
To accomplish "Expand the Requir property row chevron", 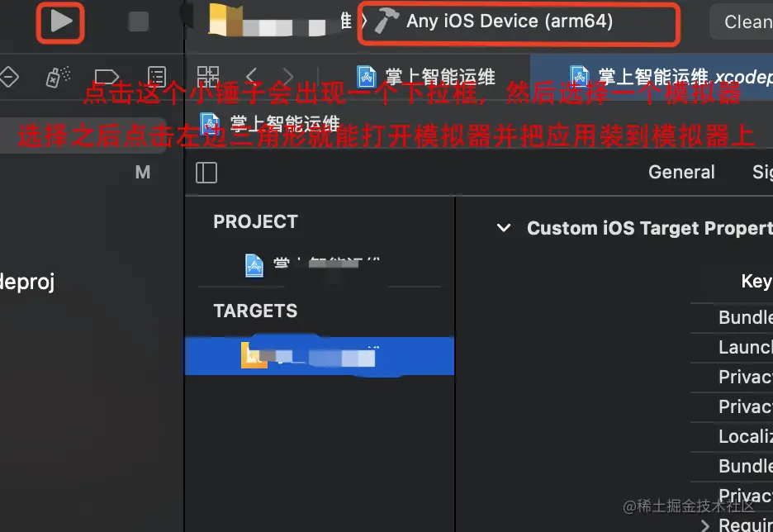I will pyautogui.click(x=705, y=525).
